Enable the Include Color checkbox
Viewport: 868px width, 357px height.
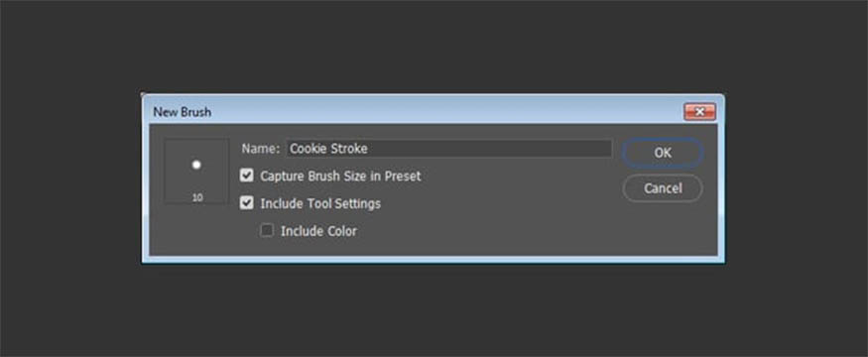click(x=267, y=231)
